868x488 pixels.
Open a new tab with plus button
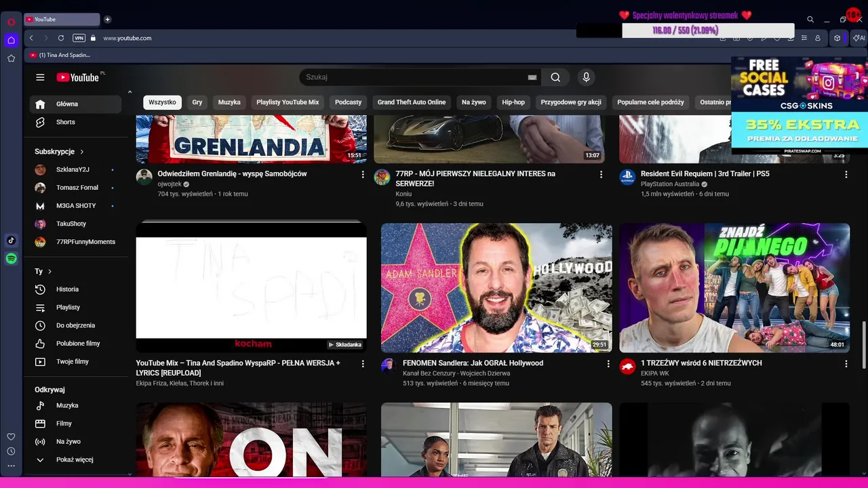coord(107,20)
